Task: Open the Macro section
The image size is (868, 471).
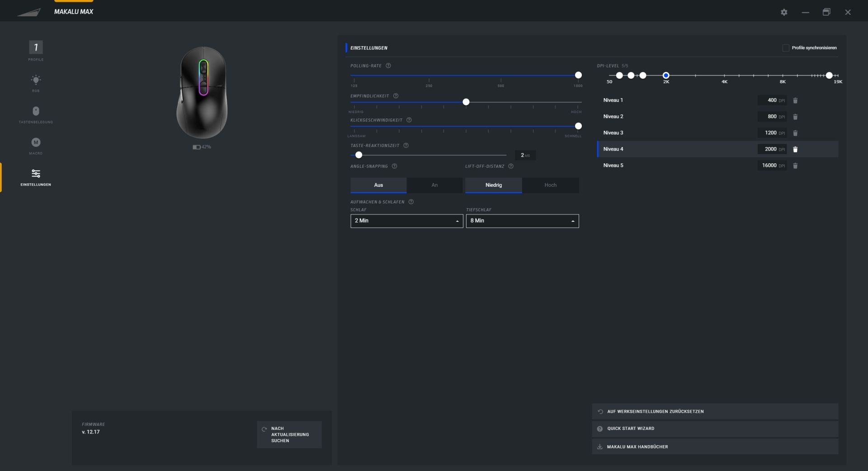Action: [36, 146]
